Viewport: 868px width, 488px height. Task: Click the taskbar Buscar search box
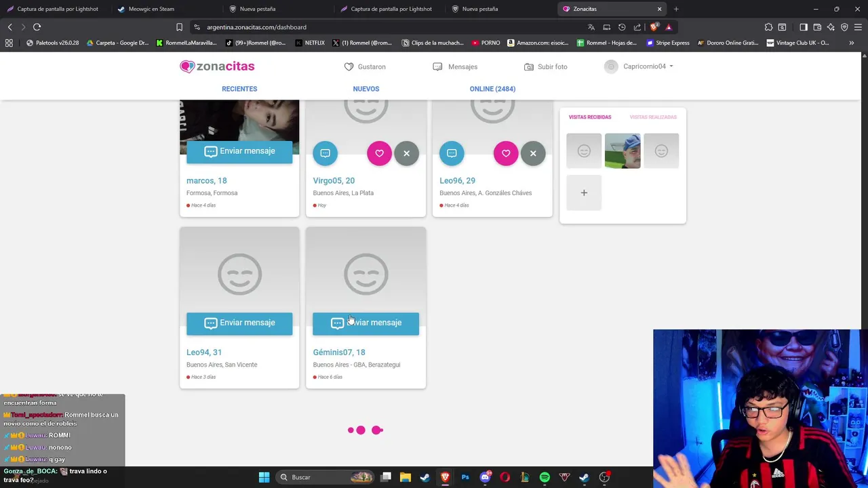click(x=326, y=477)
